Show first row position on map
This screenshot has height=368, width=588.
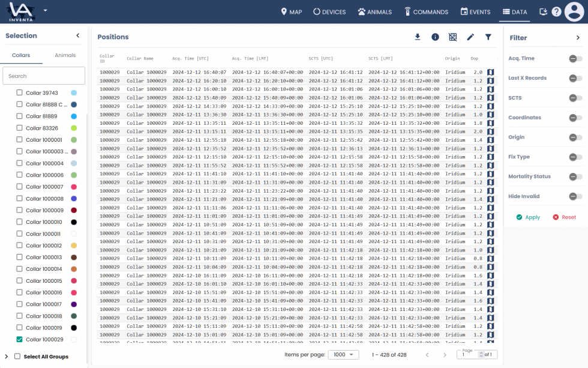pos(490,72)
